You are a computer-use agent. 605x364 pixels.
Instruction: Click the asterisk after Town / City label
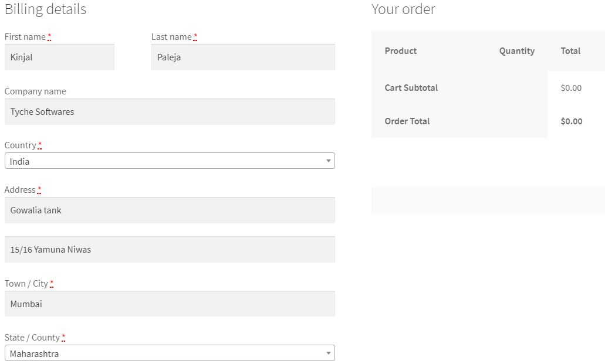coord(52,284)
